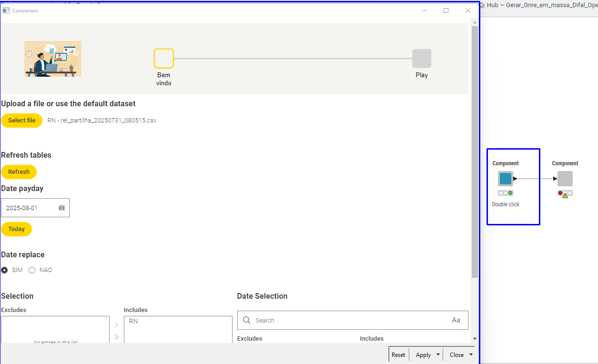598x364 pixels.
Task: Click the Reset button
Action: click(x=398, y=355)
